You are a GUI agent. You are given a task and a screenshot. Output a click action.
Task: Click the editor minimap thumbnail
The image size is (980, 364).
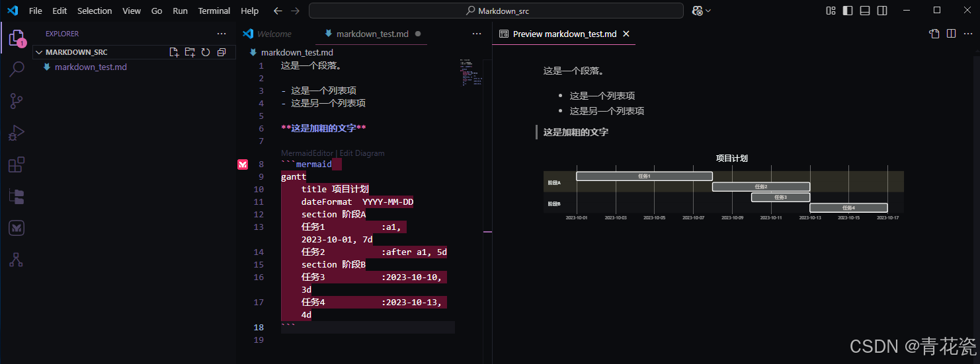click(471, 73)
